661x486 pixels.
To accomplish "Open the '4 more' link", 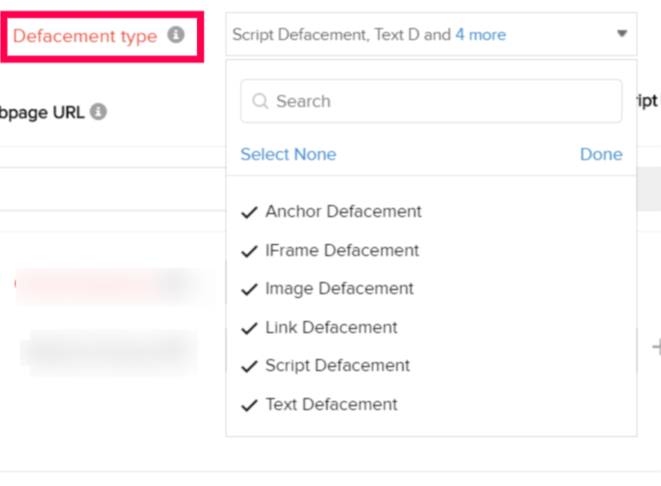I will [480, 35].
